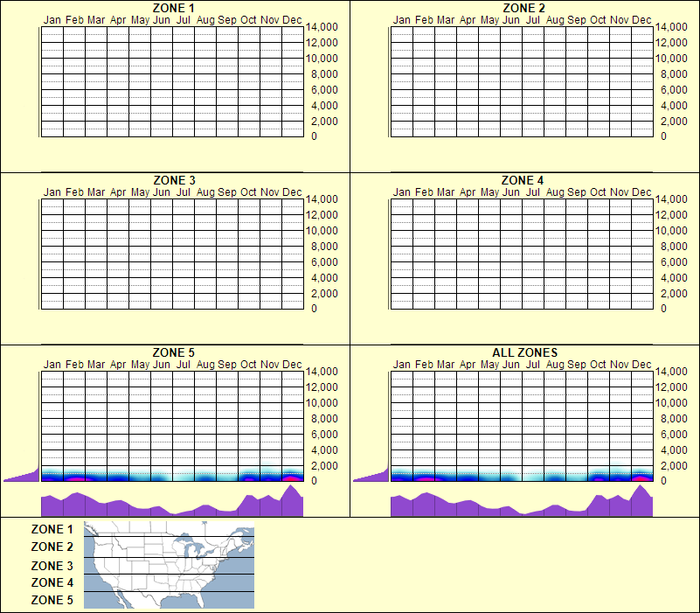The height and width of the screenshot is (613, 700).
Task: Open the ZONE 5 seasonal heatmap strip
Action: tap(172, 475)
